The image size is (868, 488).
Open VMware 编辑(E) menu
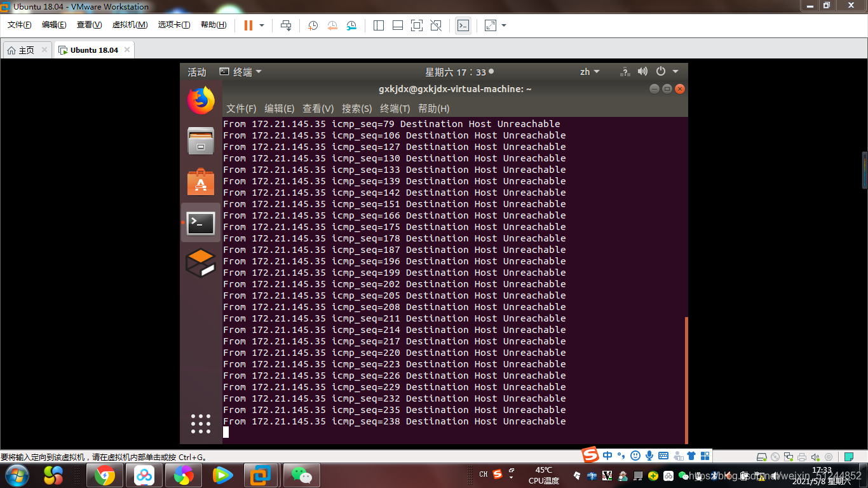54,25
